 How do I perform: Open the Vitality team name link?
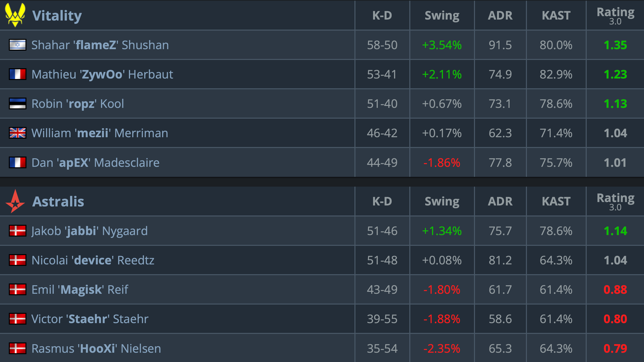click(x=57, y=15)
